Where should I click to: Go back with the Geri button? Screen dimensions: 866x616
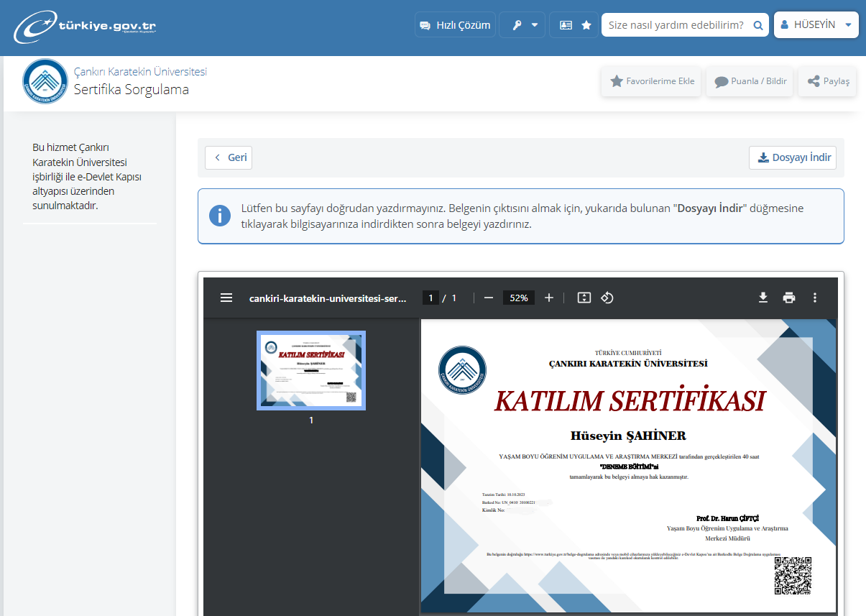(229, 157)
